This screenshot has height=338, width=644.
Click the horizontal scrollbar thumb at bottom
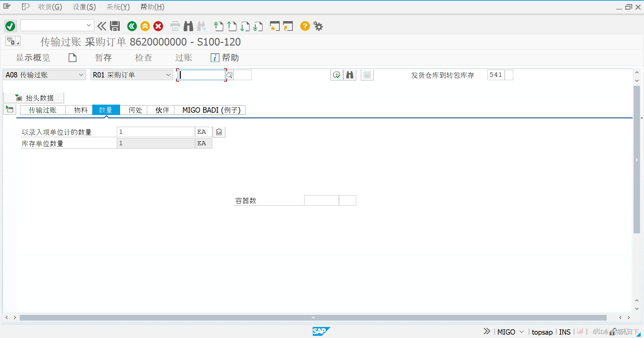click(x=313, y=317)
